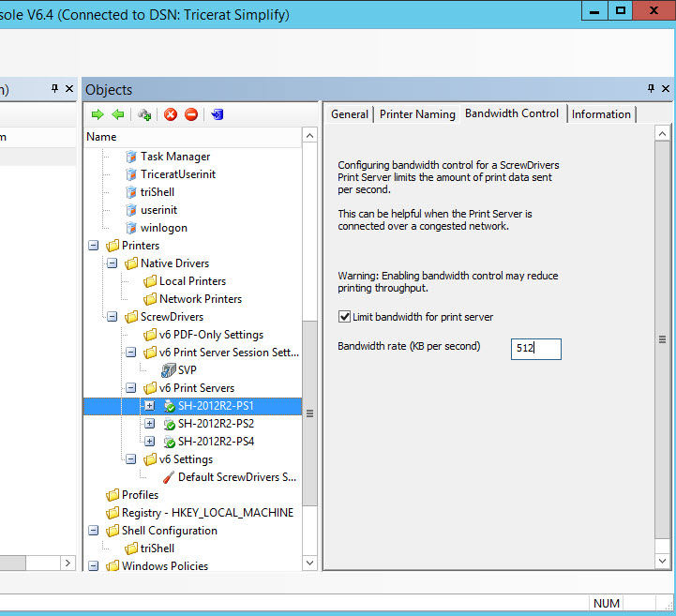Image resolution: width=676 pixels, height=616 pixels.
Task: Click the SH-2012R2-PS2 print server icon
Action: pos(169,424)
